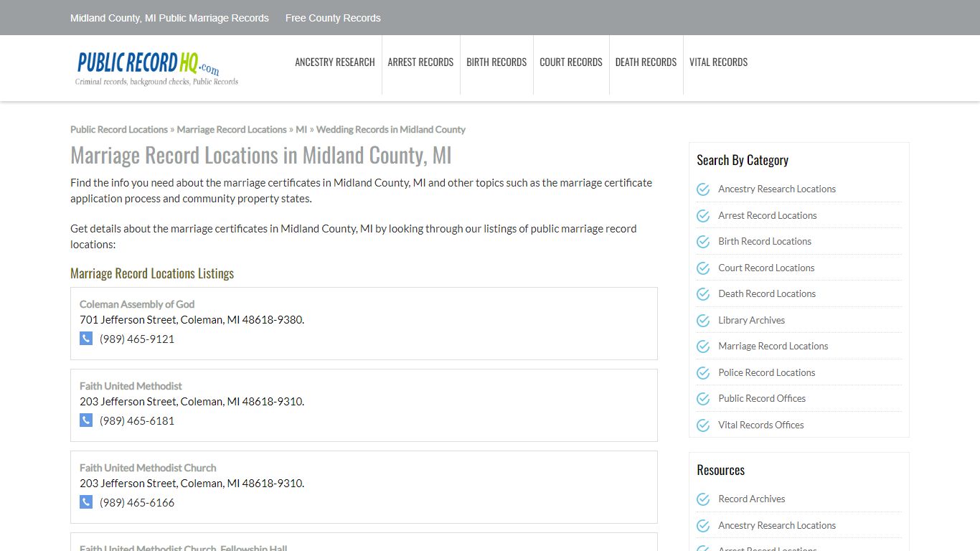This screenshot has height=551, width=980.
Task: Click checkmark icon next to Library Archives
Action: (x=703, y=321)
